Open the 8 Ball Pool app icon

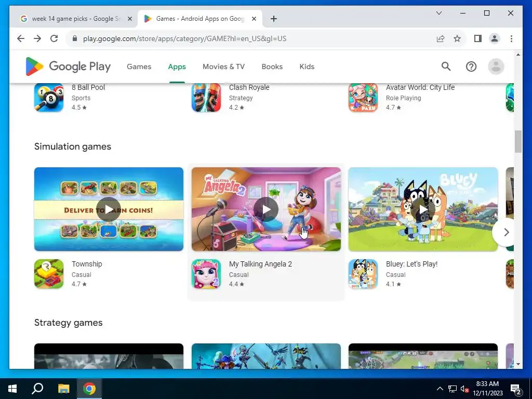[x=49, y=97]
